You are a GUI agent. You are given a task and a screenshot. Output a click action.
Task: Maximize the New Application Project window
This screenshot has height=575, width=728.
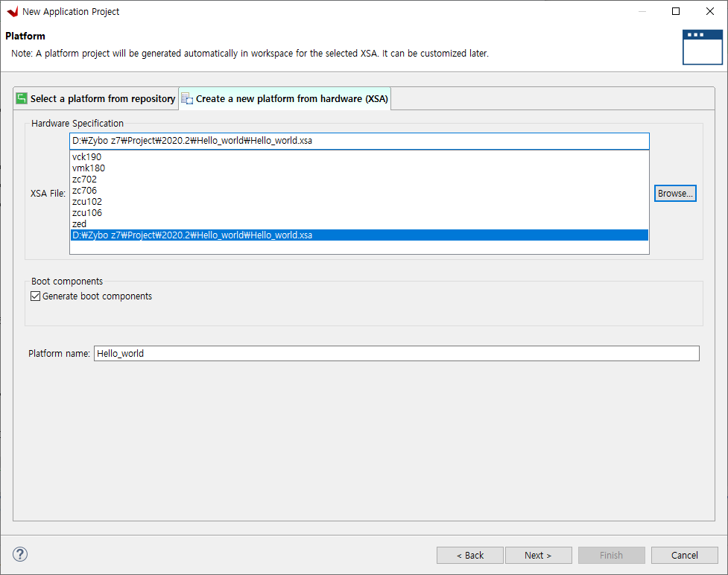coord(676,11)
